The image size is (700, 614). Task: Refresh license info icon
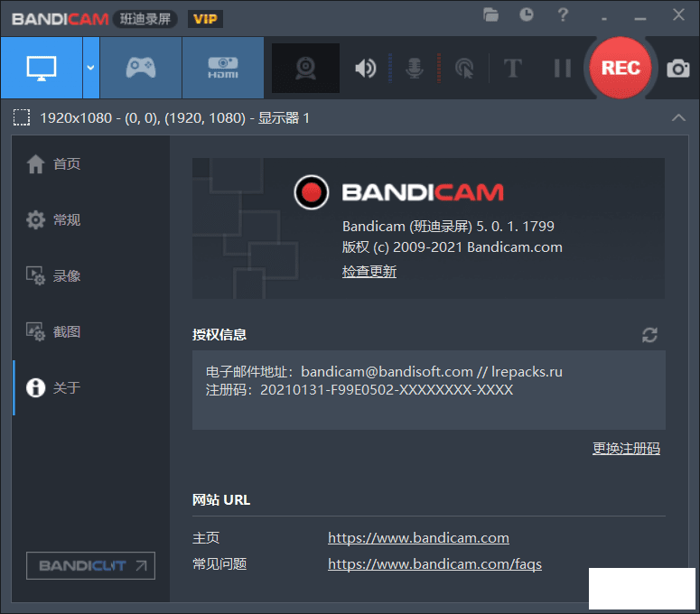pos(649,335)
